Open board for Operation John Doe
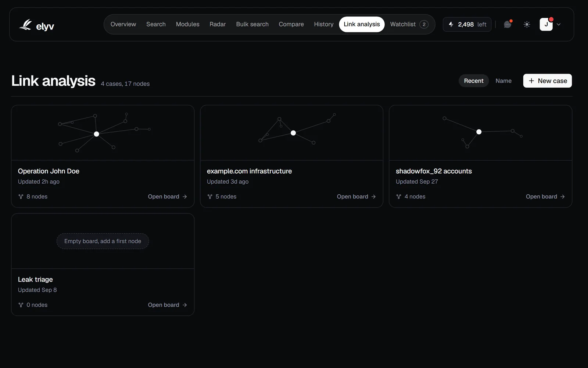Screen dimensions: 588x368 pos(167,197)
